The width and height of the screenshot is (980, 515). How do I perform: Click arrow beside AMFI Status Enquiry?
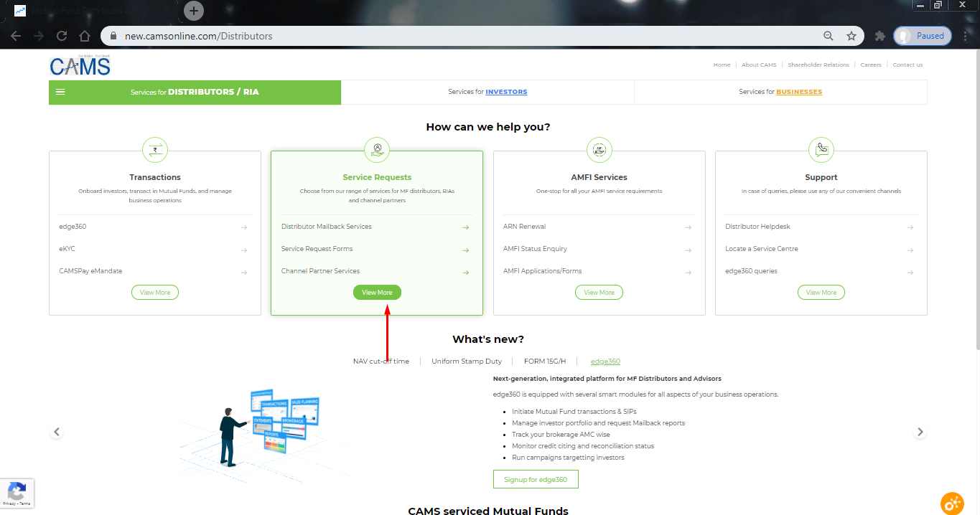(x=689, y=250)
